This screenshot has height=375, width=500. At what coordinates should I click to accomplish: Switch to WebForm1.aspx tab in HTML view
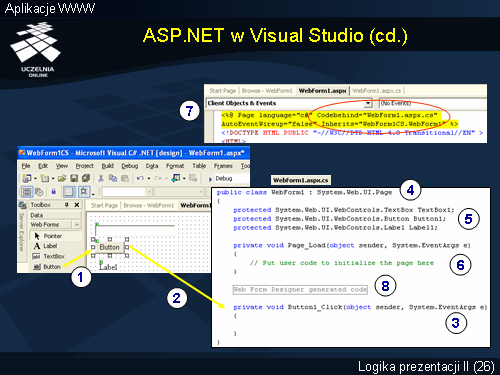pyautogui.click(x=322, y=91)
